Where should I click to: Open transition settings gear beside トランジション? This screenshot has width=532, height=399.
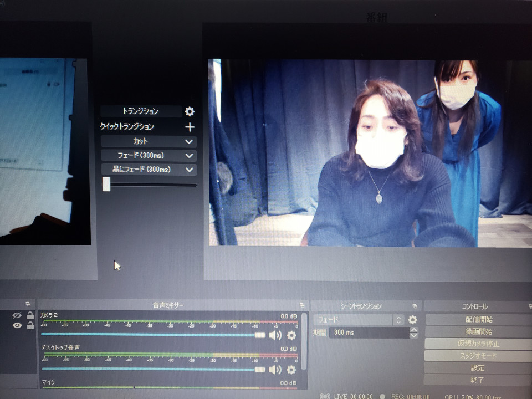coord(190,111)
